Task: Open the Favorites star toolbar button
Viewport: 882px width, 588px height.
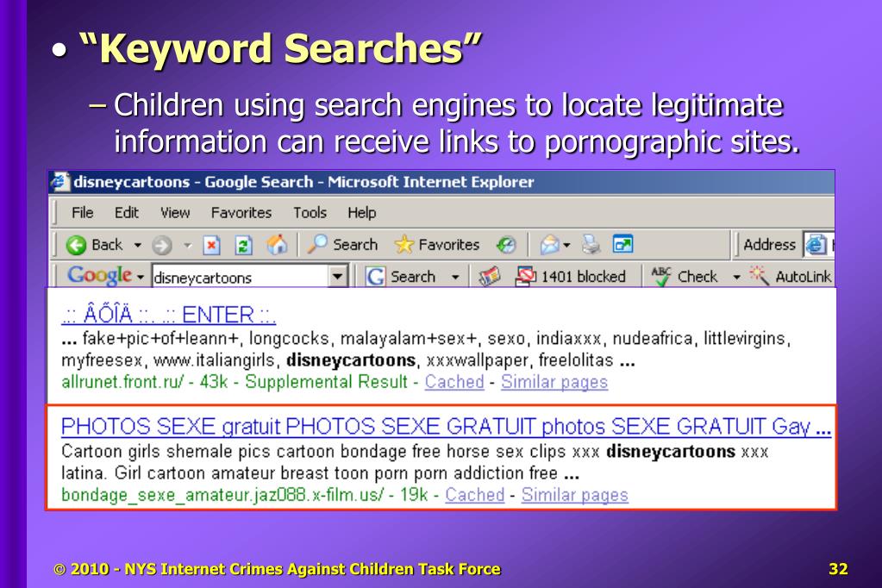Action: 436,244
